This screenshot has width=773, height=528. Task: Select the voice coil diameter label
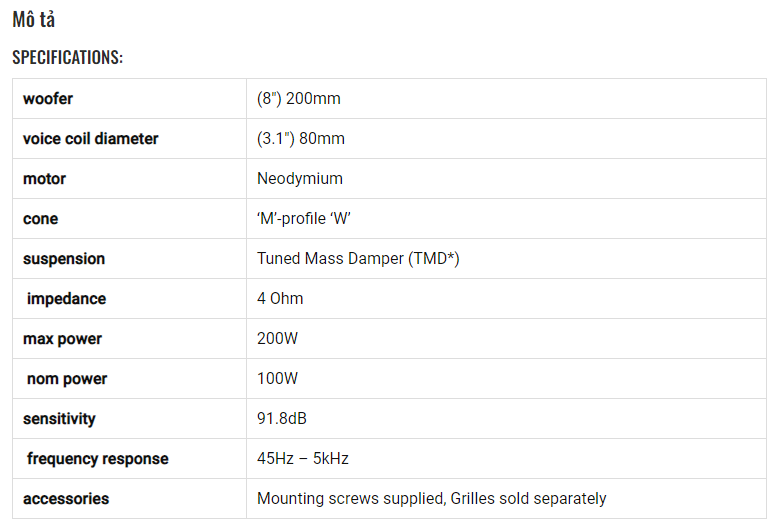coord(91,139)
